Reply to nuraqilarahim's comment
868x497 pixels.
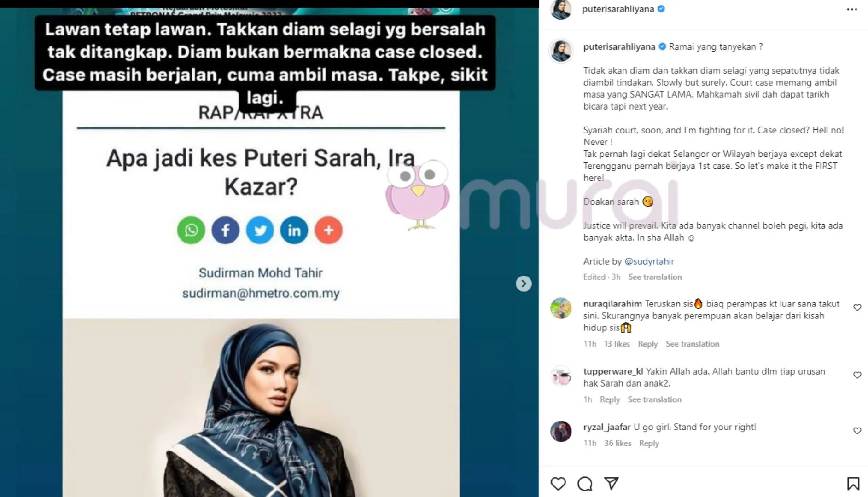click(647, 344)
